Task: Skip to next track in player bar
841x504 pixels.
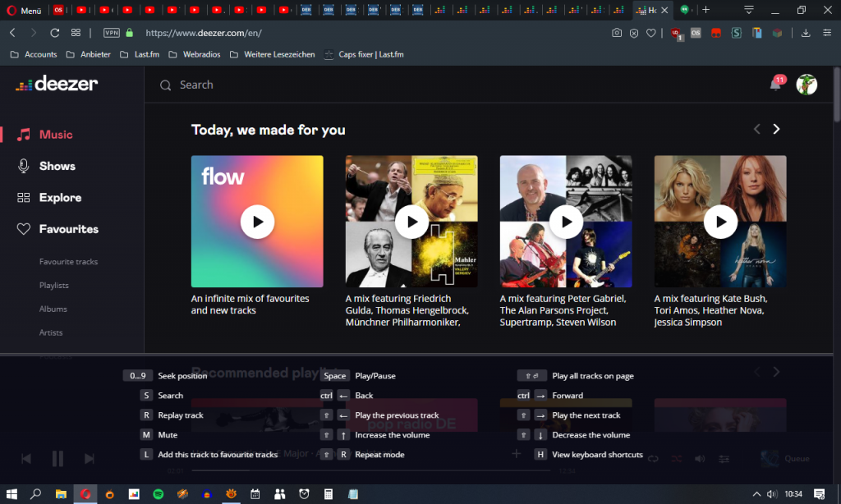Action: (x=90, y=458)
